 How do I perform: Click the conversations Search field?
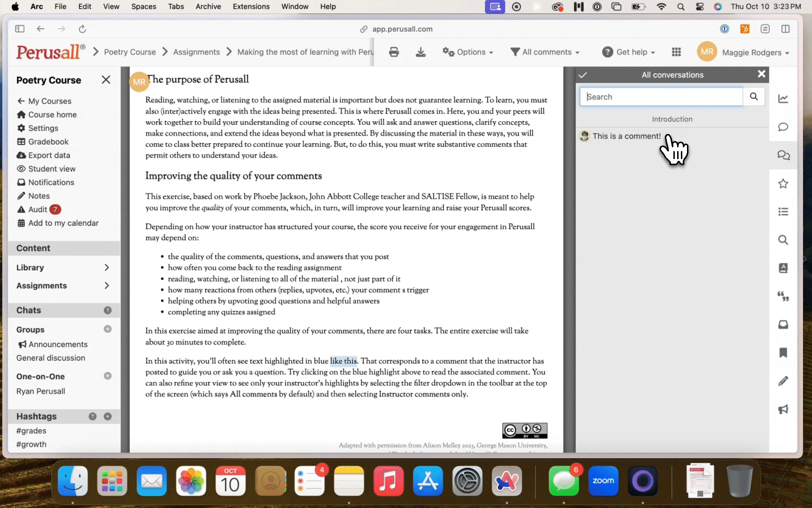click(661, 96)
